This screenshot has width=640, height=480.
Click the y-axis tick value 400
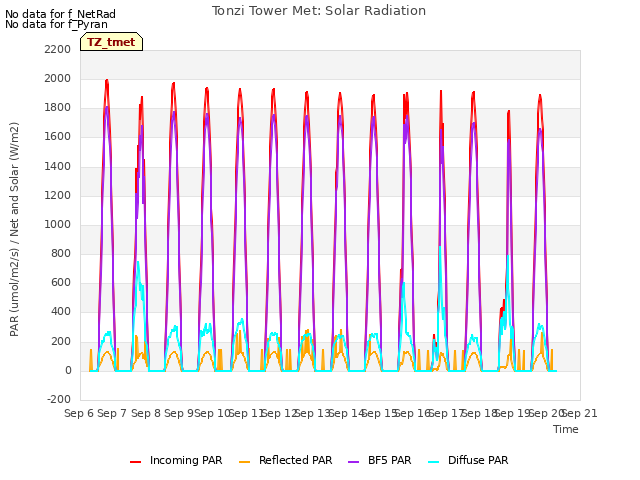[61, 312]
